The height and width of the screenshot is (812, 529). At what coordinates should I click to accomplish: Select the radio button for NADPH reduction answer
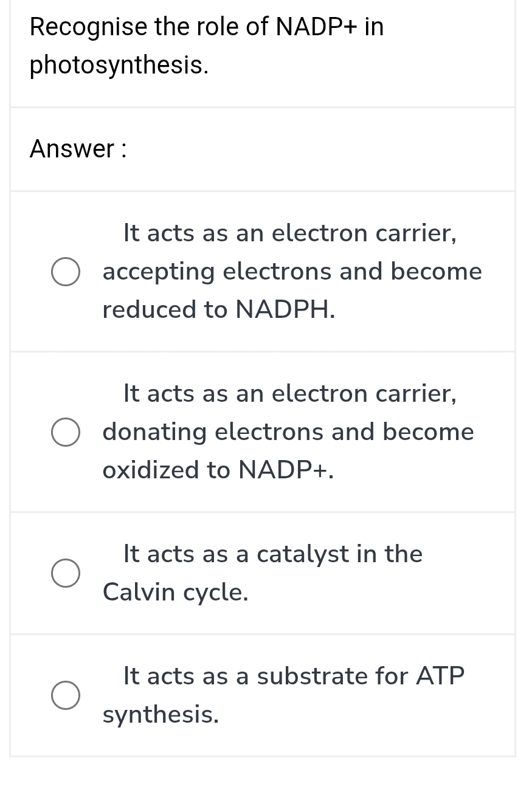pyautogui.click(x=65, y=271)
